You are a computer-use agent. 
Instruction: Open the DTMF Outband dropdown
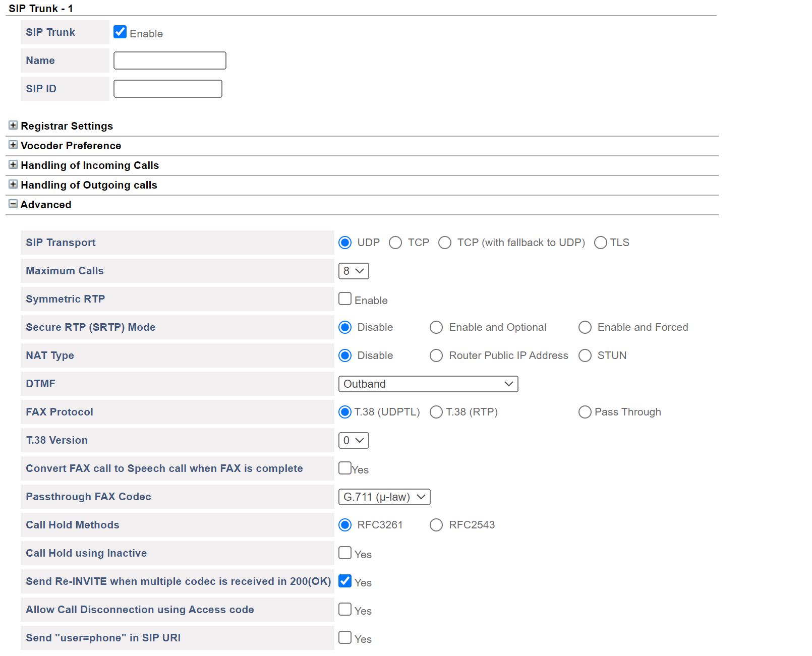(428, 384)
